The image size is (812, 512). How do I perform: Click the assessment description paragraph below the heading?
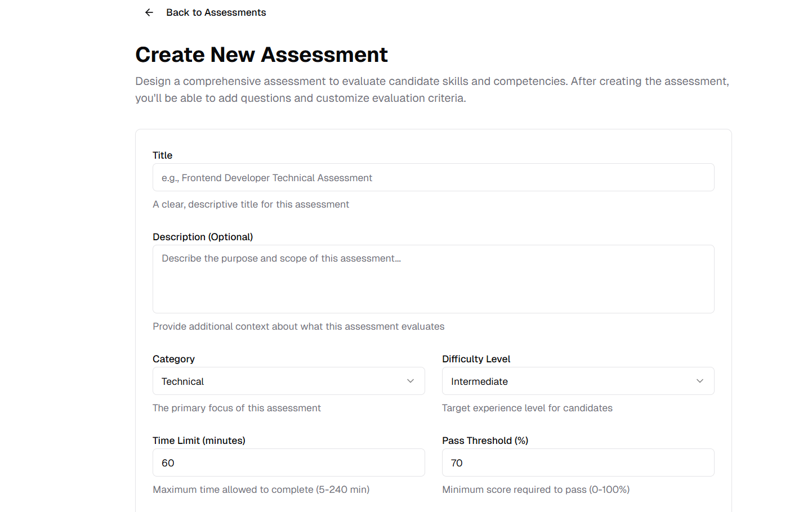tap(432, 89)
